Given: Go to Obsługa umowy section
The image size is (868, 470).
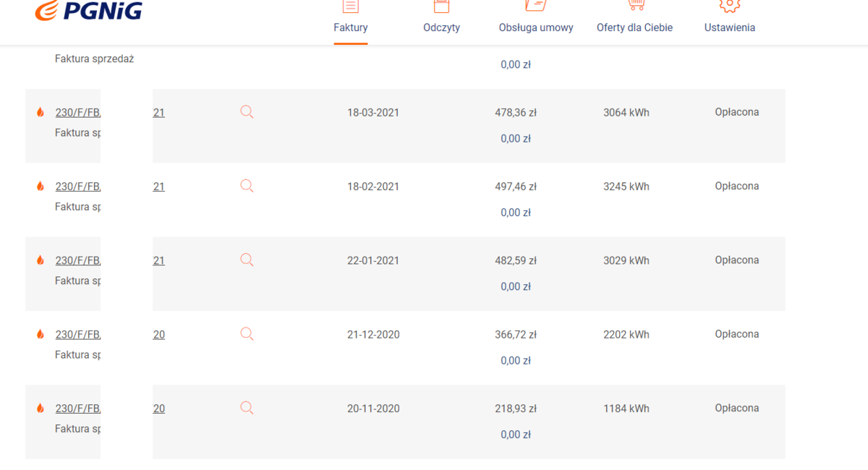Looking at the screenshot, I should (x=536, y=27).
